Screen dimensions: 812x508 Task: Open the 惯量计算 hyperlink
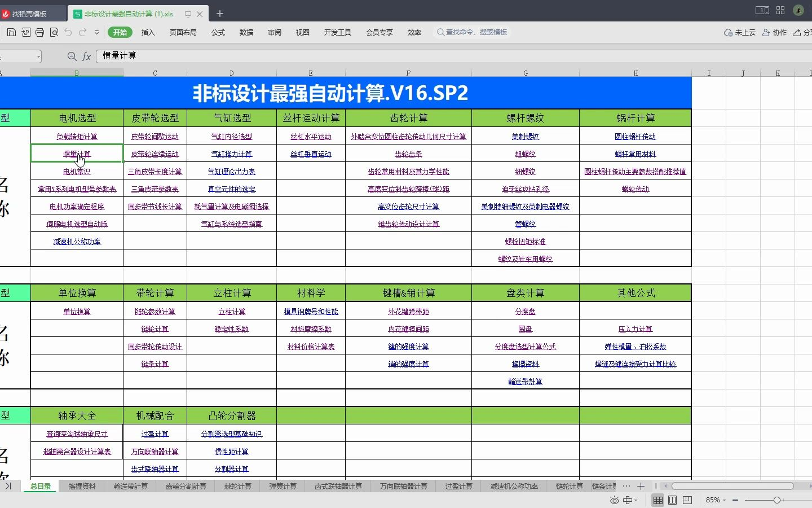click(x=76, y=153)
